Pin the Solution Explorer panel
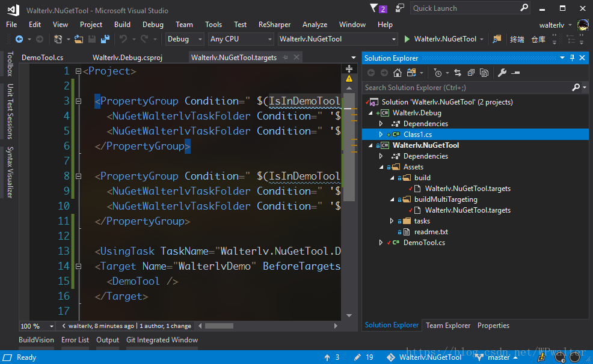Image resolution: width=593 pixels, height=364 pixels. (x=572, y=58)
